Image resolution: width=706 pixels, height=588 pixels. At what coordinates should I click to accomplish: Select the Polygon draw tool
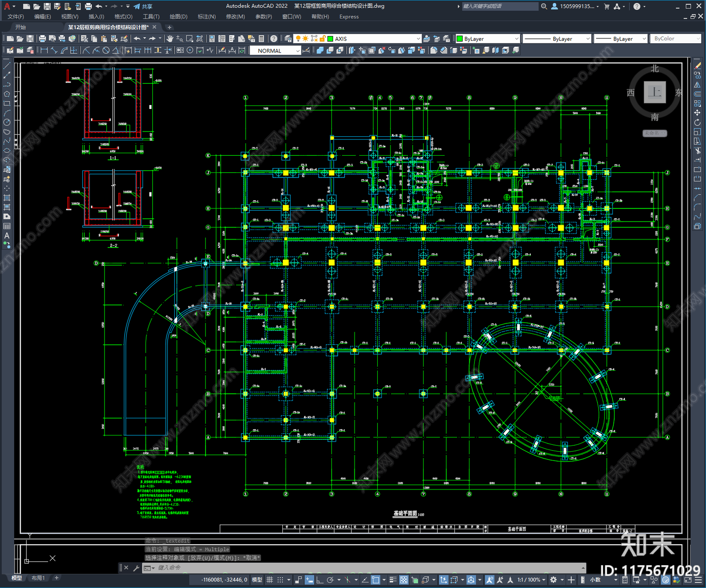click(x=7, y=94)
